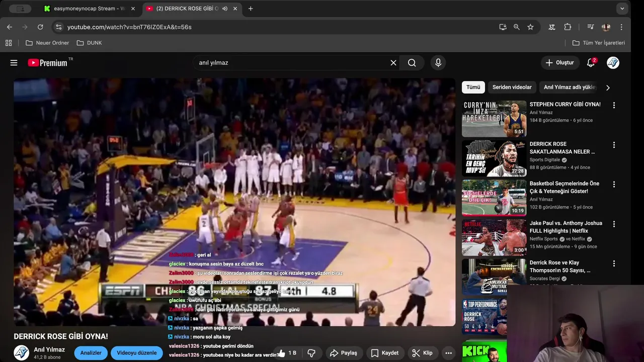Viewport: 644px width, 362px height.
Task: Click the video player to pause it
Action: tap(234, 202)
